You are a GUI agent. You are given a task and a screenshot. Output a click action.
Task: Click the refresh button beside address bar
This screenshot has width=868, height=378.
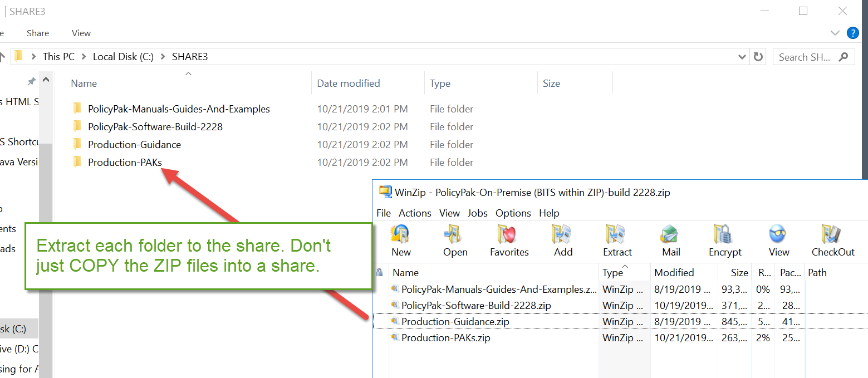tap(758, 56)
